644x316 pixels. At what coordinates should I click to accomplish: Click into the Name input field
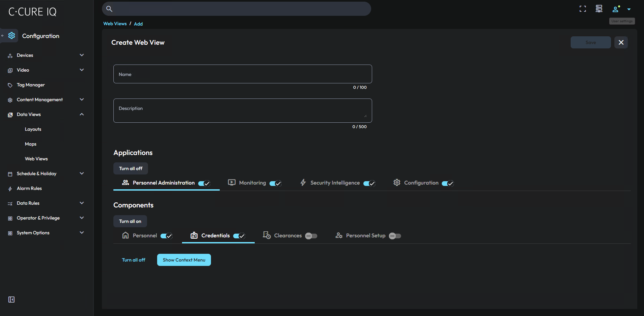[x=242, y=74]
